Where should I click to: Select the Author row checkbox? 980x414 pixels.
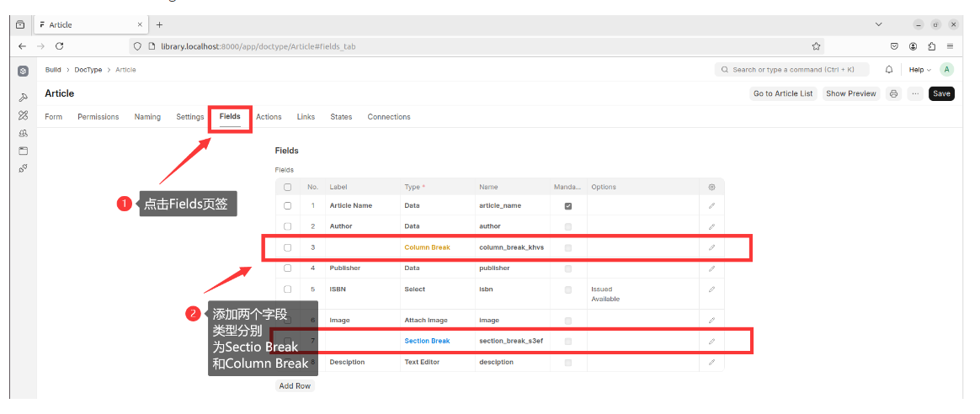pyautogui.click(x=287, y=226)
